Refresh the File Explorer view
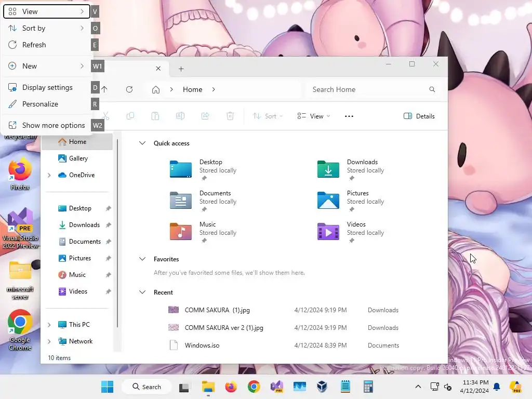532x399 pixels. click(129, 89)
